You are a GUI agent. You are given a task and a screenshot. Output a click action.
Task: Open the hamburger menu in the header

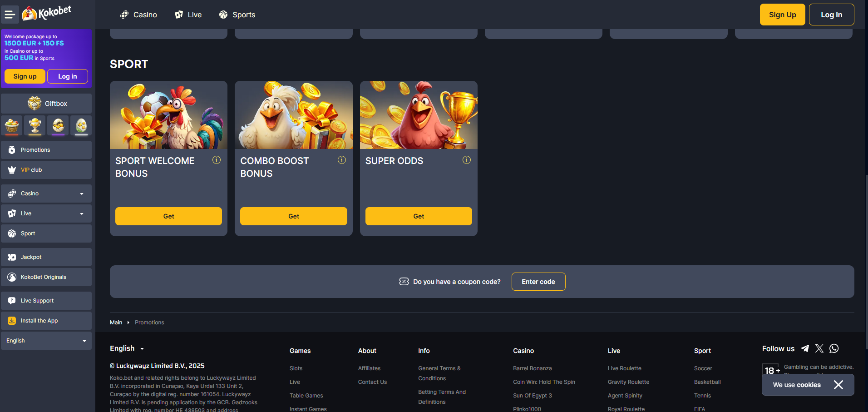(10, 15)
